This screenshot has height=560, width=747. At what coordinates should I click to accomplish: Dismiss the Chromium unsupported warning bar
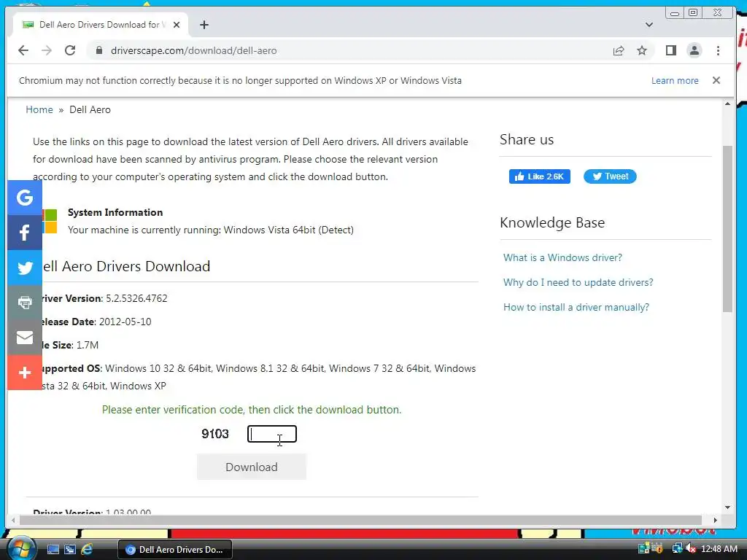[x=716, y=80]
